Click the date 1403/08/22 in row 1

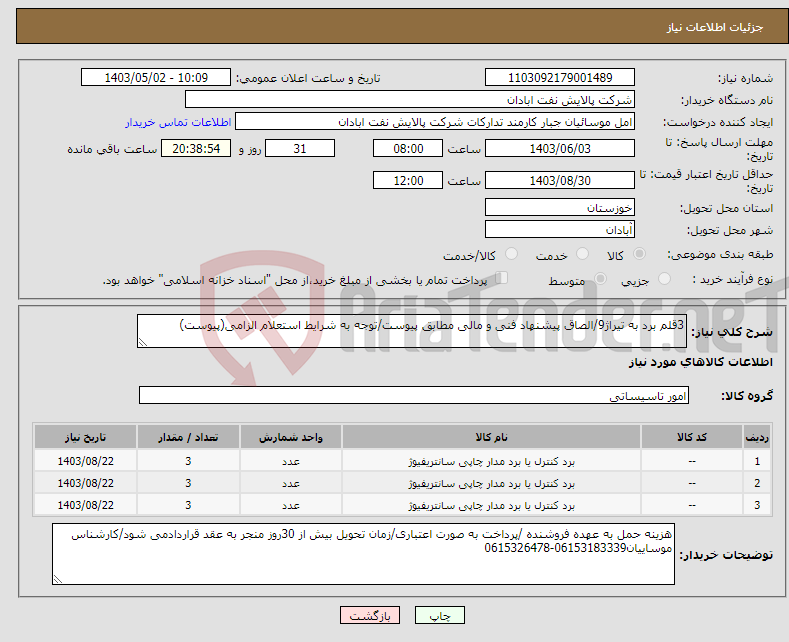[86, 461]
